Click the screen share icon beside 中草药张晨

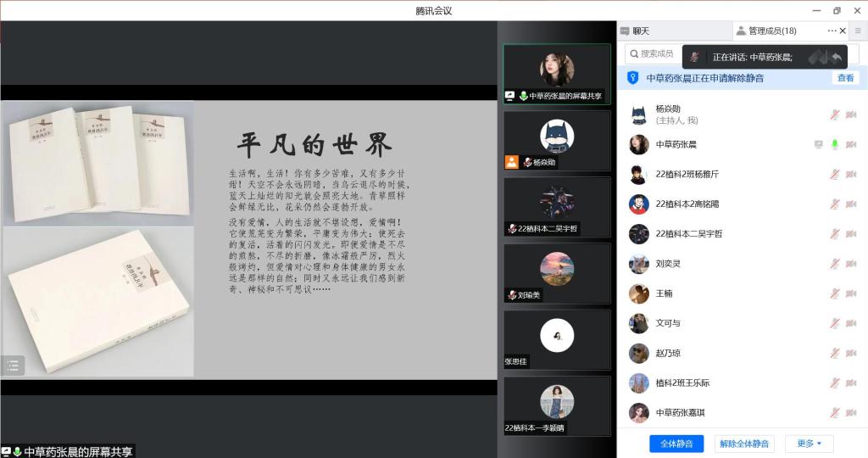pyautogui.click(x=818, y=144)
